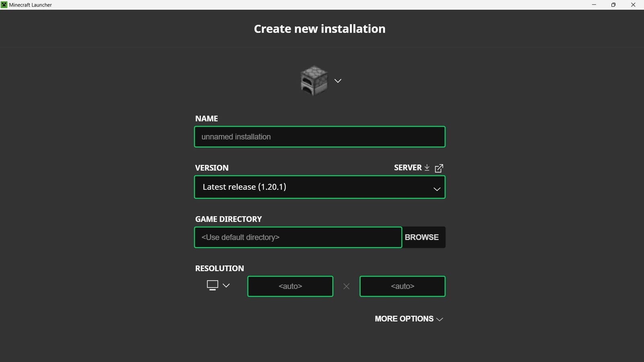Viewport: 644px width, 362px height.
Task: Click the creeper icon in the title bar
Action: pyautogui.click(x=4, y=4)
